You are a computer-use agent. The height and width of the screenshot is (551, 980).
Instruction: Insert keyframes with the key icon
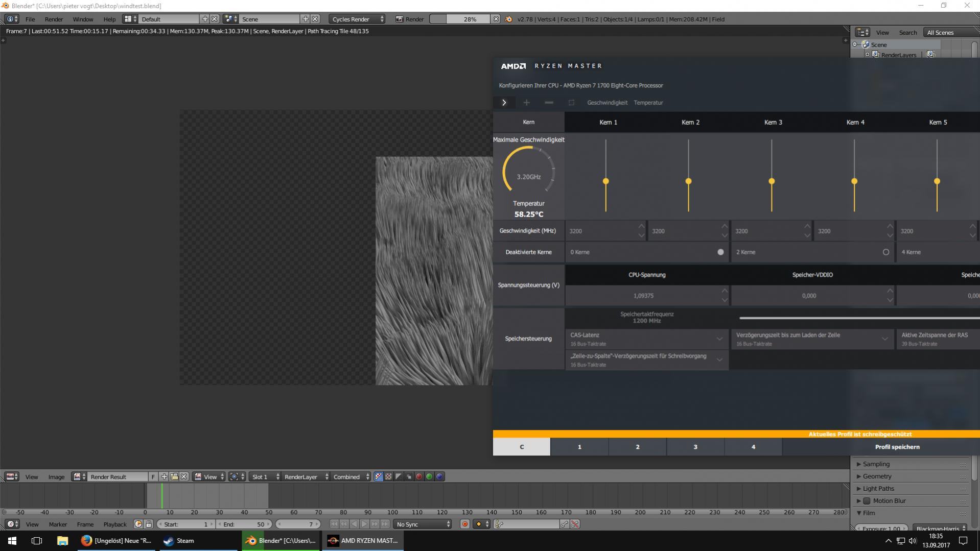pyautogui.click(x=565, y=524)
